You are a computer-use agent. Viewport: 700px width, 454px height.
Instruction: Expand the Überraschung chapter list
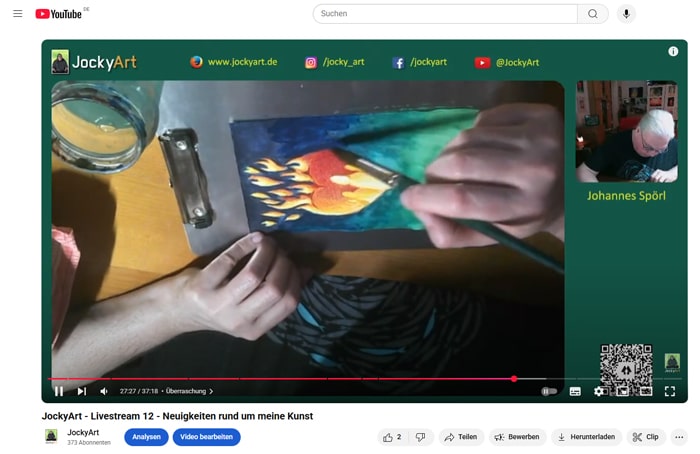click(x=190, y=391)
